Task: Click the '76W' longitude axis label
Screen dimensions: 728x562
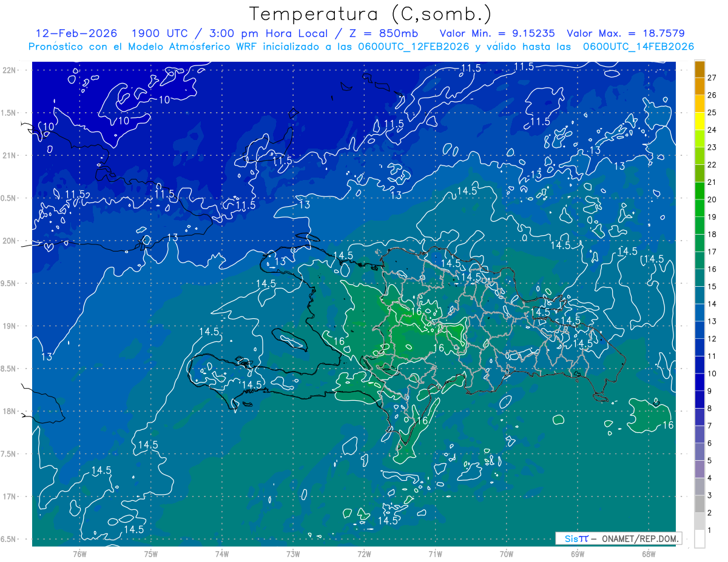Action: point(79,554)
